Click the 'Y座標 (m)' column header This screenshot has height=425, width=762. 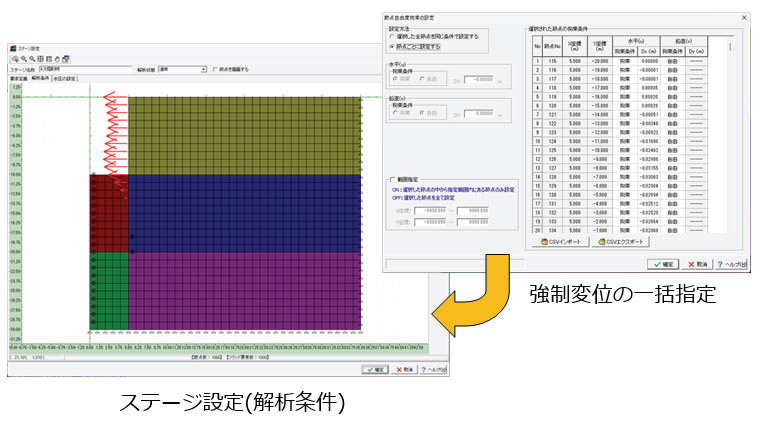pyautogui.click(x=600, y=46)
